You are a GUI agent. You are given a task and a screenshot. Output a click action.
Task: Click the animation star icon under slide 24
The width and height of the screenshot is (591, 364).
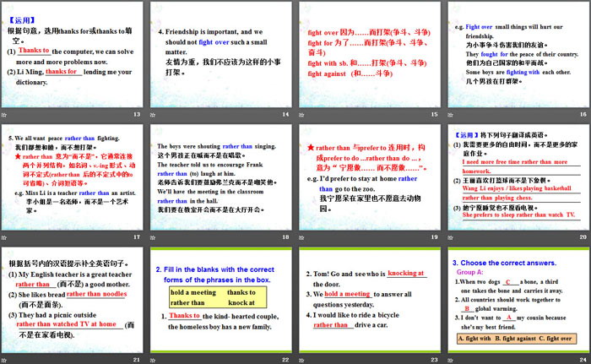pos(450,361)
